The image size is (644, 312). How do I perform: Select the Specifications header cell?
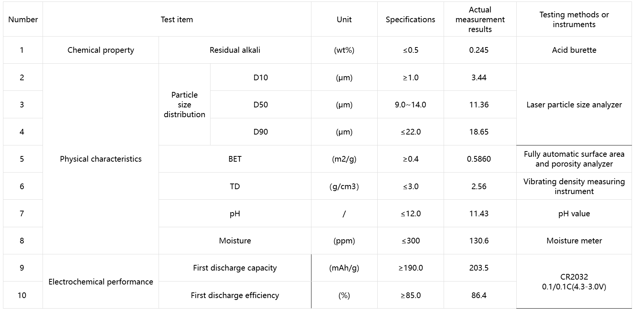click(410, 20)
